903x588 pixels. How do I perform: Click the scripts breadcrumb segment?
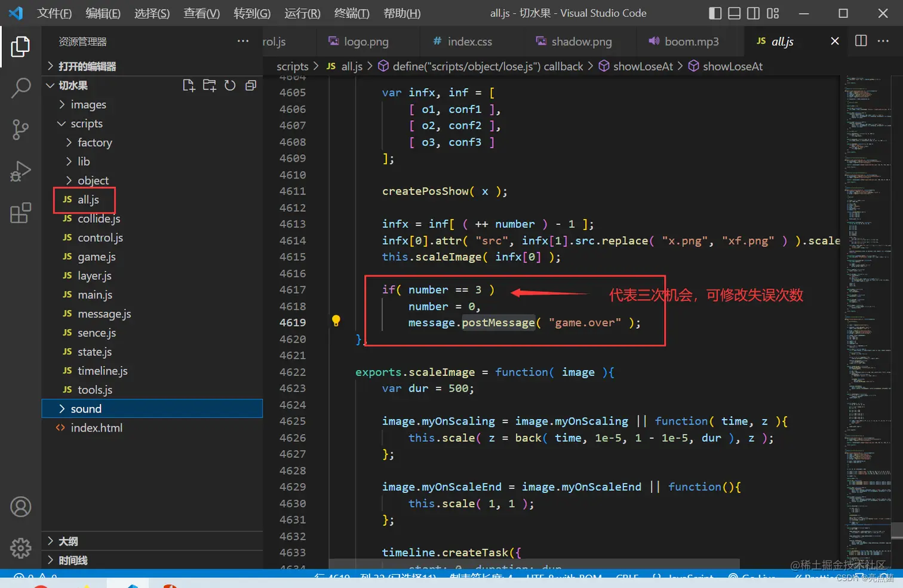(x=293, y=66)
